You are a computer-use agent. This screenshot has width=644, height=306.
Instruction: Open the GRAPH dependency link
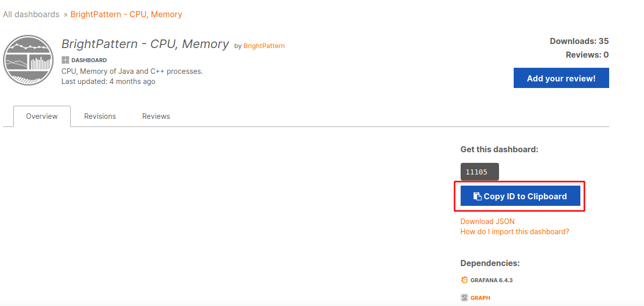(x=480, y=298)
